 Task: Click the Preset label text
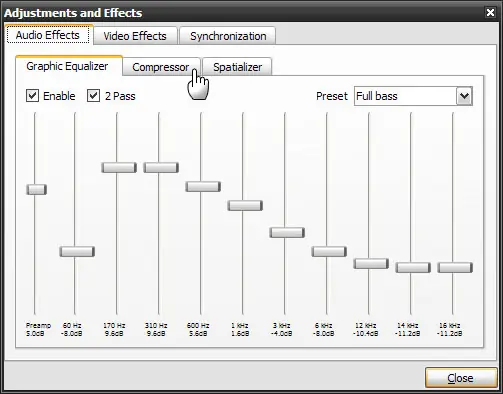point(332,96)
